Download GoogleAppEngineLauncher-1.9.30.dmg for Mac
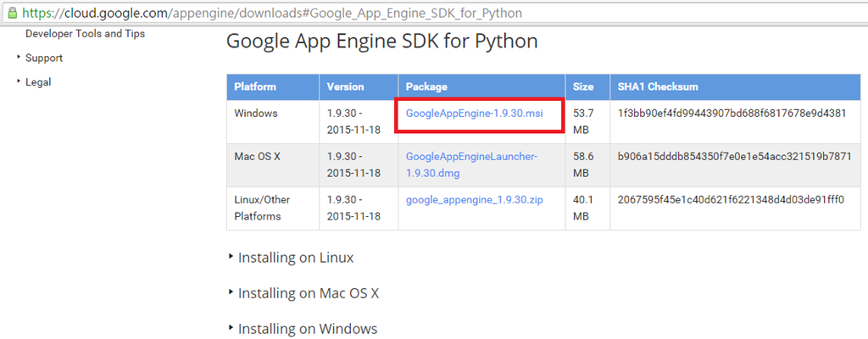Viewport: 868px width, 339px height. click(471, 165)
